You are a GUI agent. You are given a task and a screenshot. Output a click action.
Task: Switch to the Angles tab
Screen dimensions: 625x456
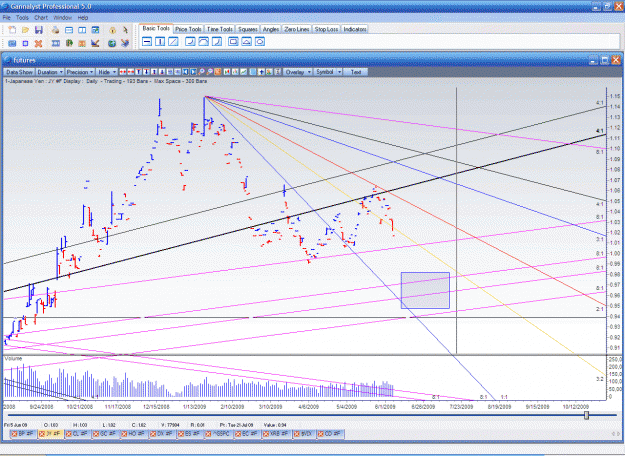(271, 29)
